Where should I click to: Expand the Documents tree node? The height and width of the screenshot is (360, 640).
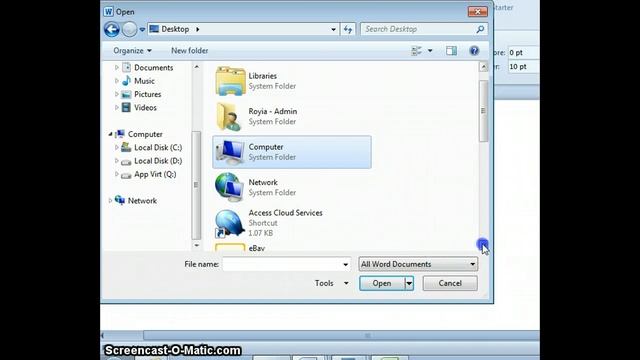coord(117,67)
